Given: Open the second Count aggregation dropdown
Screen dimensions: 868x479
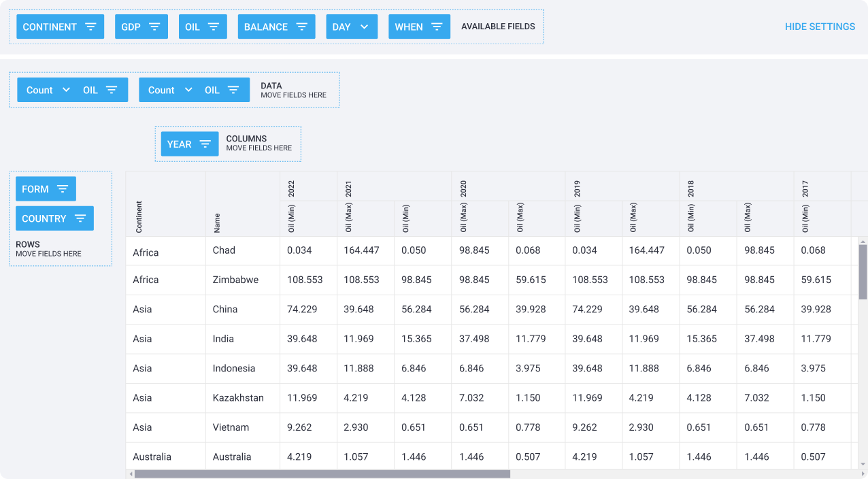Looking at the screenshot, I should tap(188, 90).
